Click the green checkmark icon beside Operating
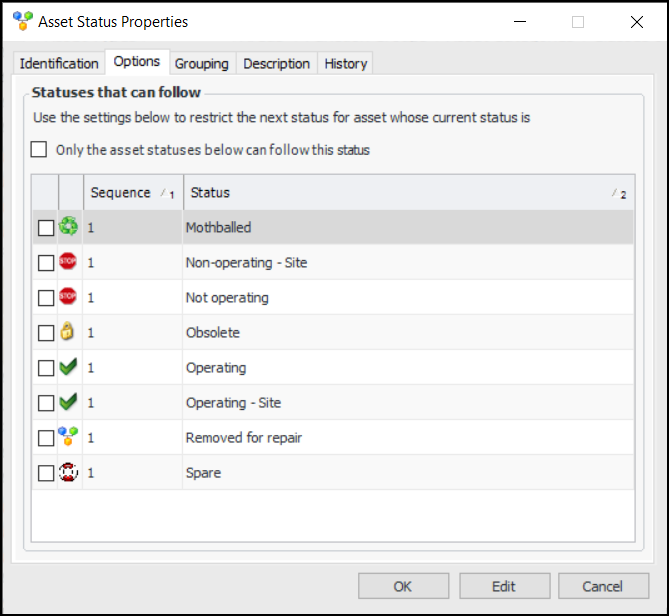Image resolution: width=669 pixels, height=616 pixels. point(68,367)
